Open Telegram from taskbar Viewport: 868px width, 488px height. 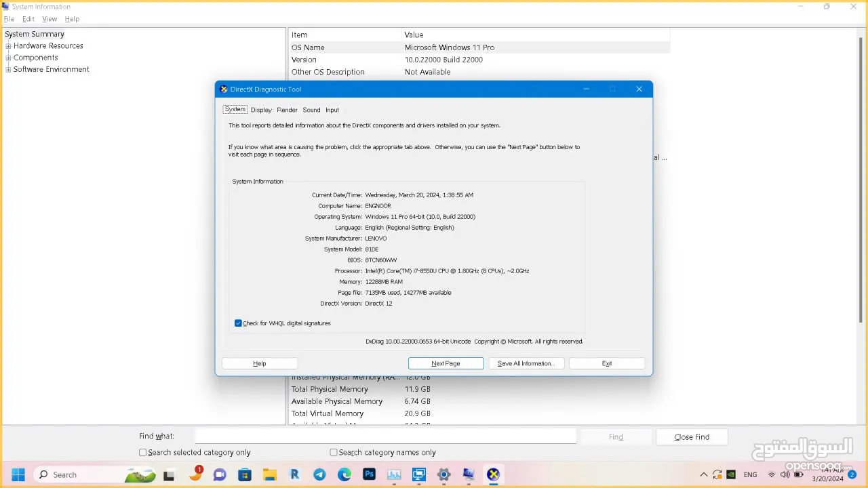click(x=319, y=474)
